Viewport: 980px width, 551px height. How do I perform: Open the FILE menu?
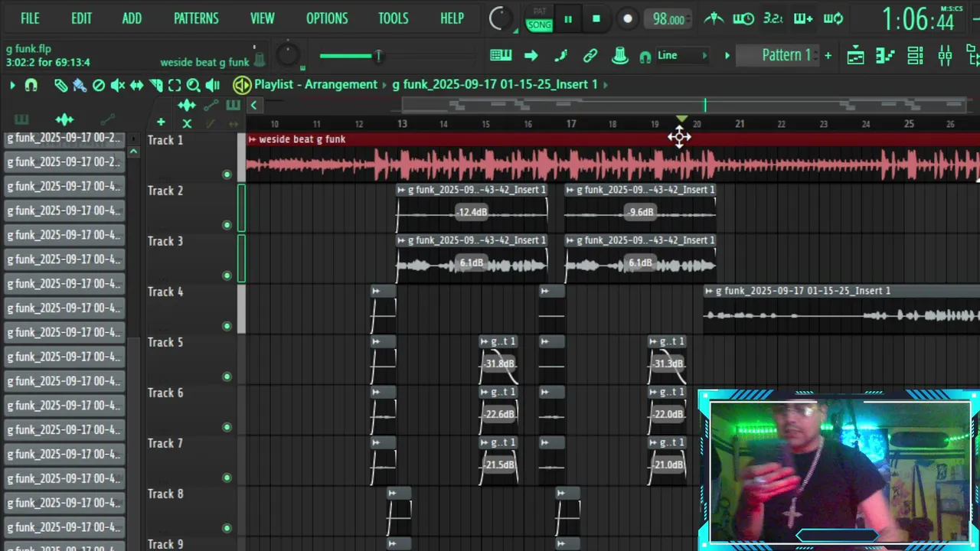[x=30, y=18]
